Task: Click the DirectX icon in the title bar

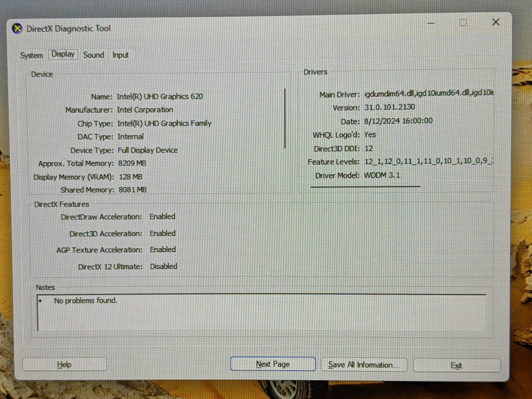Action: (x=17, y=29)
